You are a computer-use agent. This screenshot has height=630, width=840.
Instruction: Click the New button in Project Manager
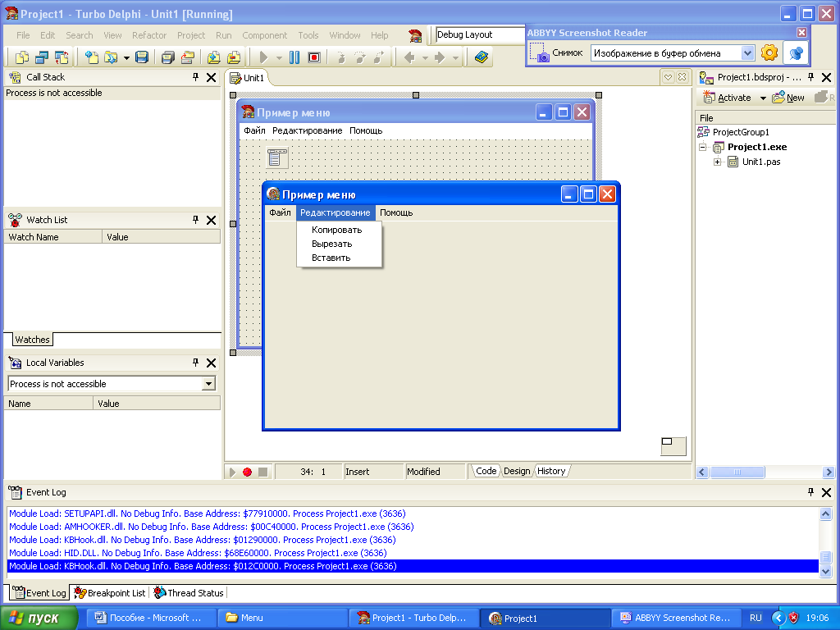[788, 98]
